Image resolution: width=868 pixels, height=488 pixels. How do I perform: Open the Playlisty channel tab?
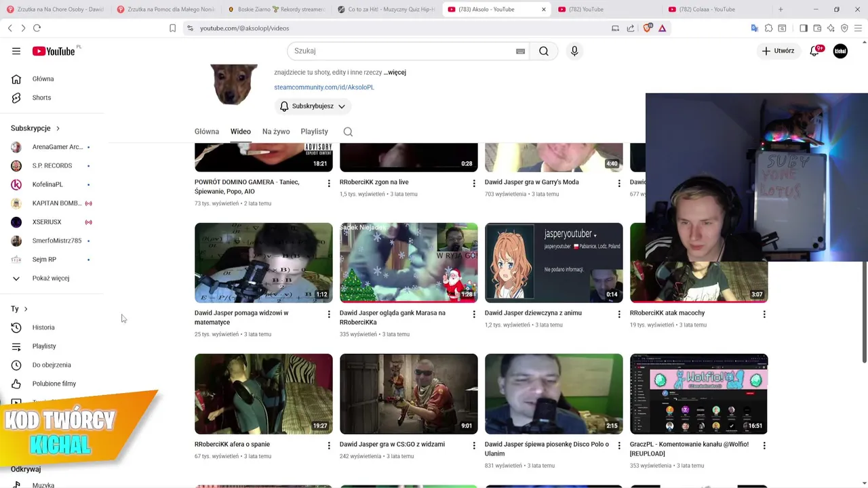click(x=314, y=131)
